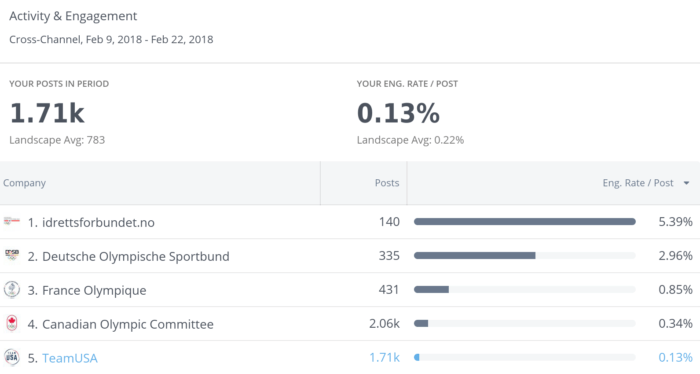The height and width of the screenshot is (374, 700).
Task: Click the Deutsche Olympische Sportbund engagement bar
Action: (525, 256)
